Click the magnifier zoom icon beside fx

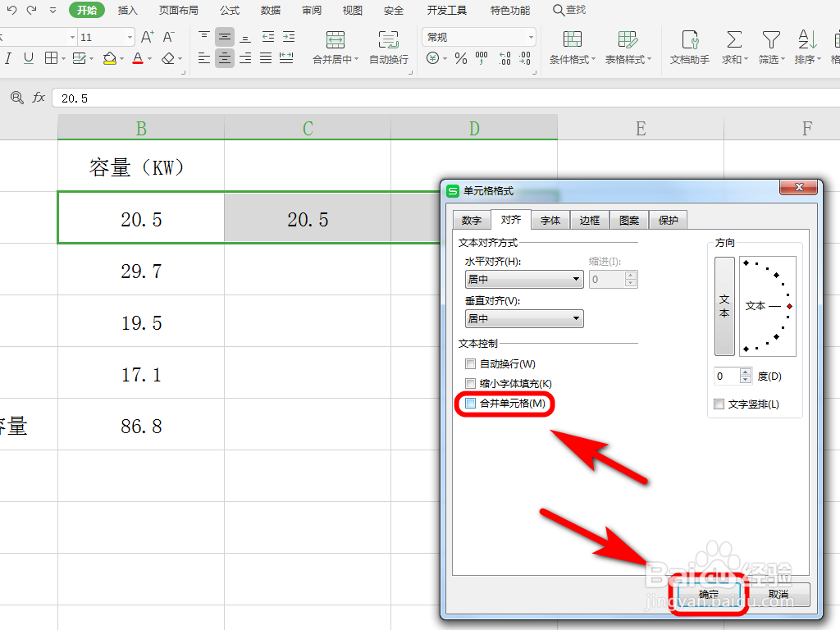(x=17, y=98)
